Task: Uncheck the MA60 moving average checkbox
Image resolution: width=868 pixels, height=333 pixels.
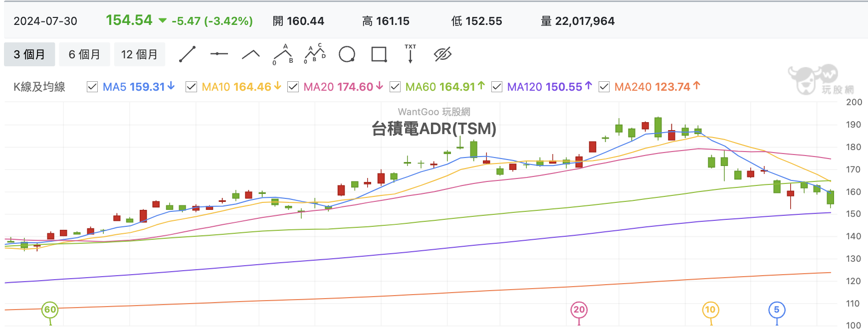Action: pyautogui.click(x=395, y=87)
